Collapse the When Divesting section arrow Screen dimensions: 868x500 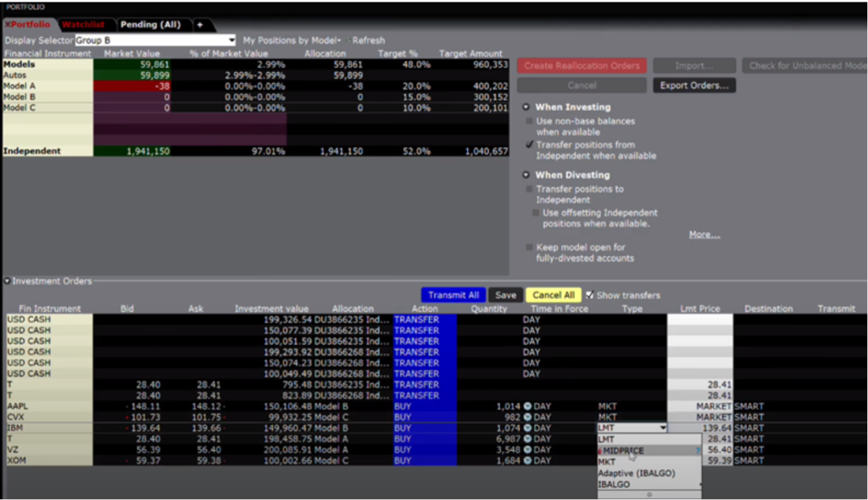(x=526, y=175)
